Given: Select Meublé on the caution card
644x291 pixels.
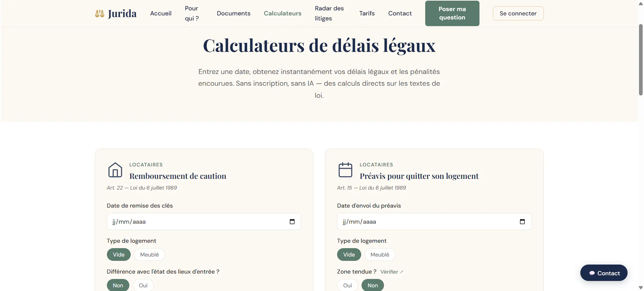Looking at the screenshot, I should (x=149, y=254).
